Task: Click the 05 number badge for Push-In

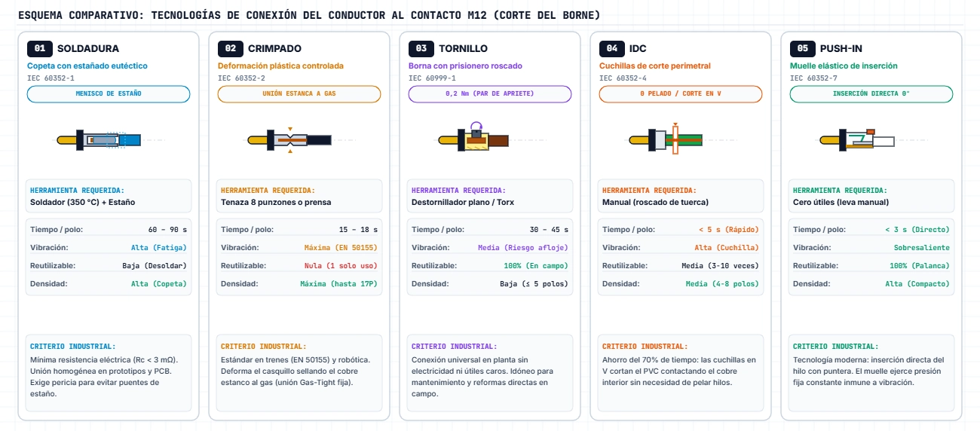Action: tap(803, 48)
